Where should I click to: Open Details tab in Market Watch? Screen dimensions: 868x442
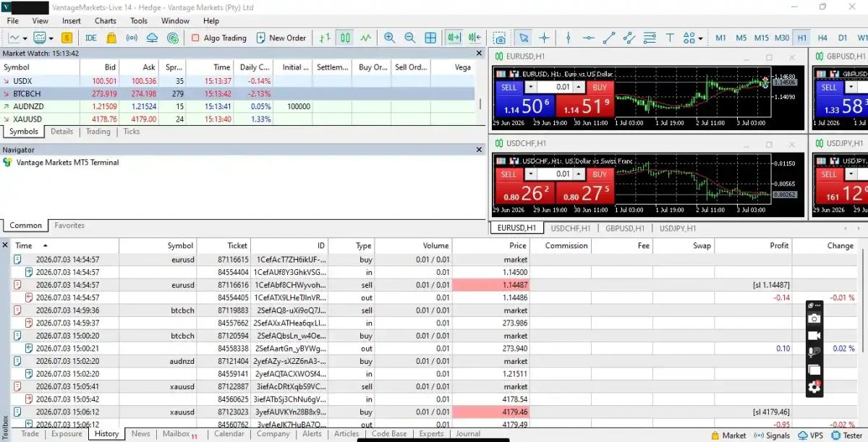61,132
